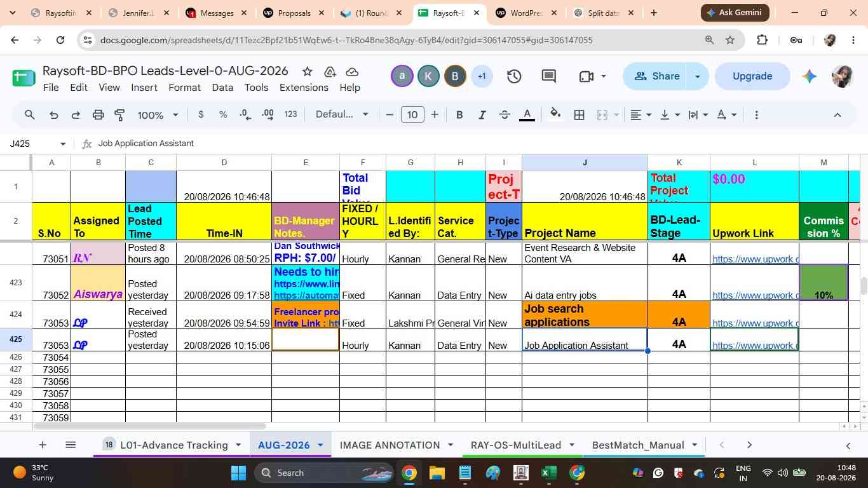The width and height of the screenshot is (868, 488).
Task: Click the Upgrade button
Action: coord(752,76)
